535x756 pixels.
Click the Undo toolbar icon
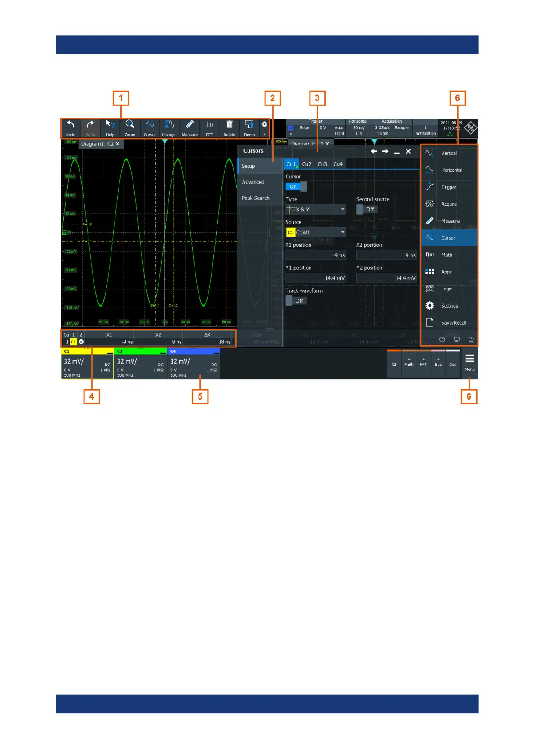click(x=71, y=128)
